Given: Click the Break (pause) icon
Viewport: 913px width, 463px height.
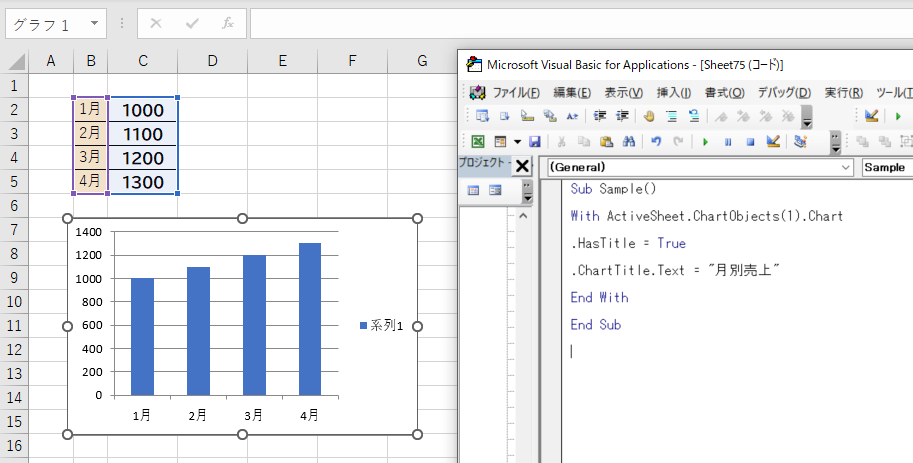Looking at the screenshot, I should [x=727, y=142].
